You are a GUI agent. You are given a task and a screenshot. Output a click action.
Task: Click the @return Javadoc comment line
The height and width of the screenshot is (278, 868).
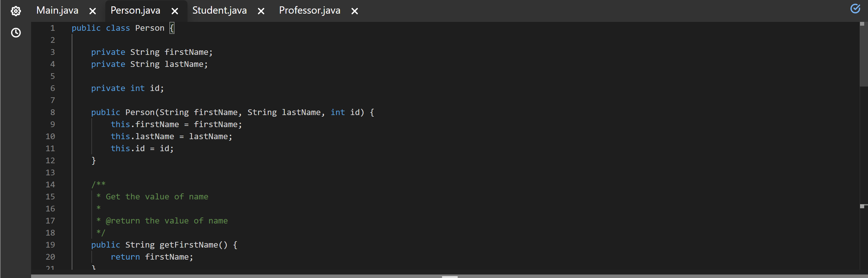(x=162, y=220)
